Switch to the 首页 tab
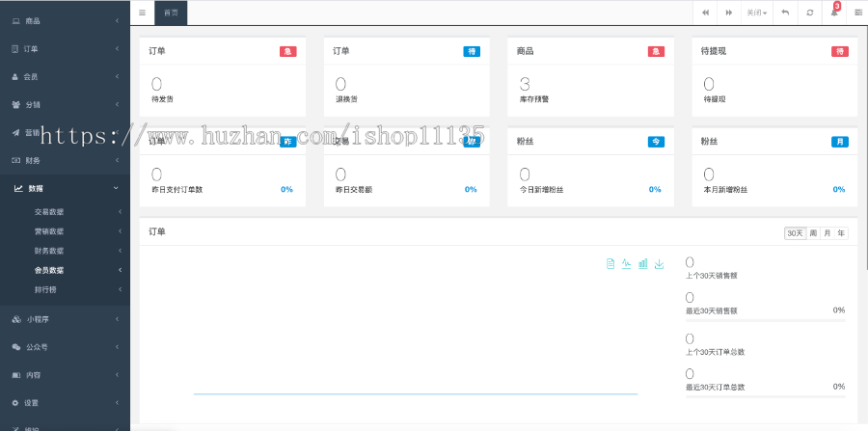The height and width of the screenshot is (431, 868). pyautogui.click(x=171, y=13)
